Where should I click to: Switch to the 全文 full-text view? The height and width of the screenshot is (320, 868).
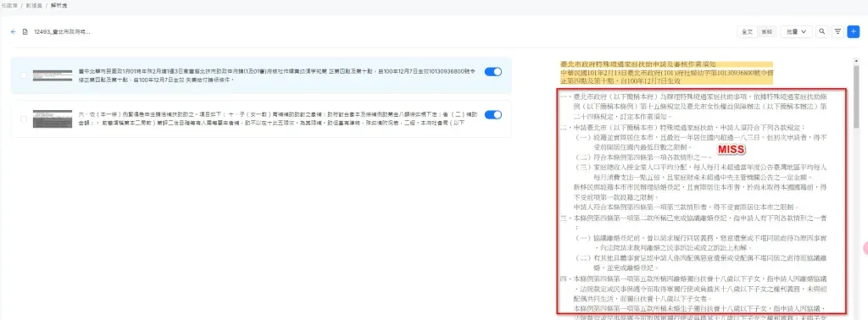click(748, 32)
